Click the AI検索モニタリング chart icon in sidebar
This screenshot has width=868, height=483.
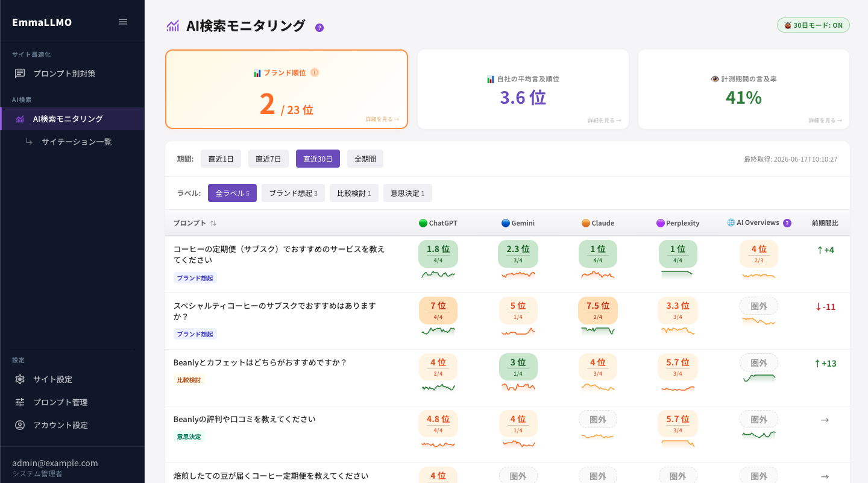pyautogui.click(x=20, y=119)
